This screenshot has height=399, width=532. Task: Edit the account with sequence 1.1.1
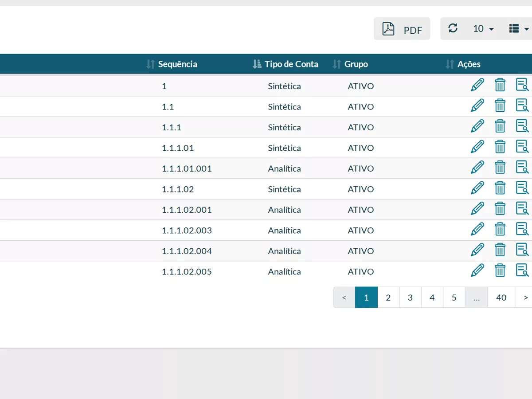click(477, 126)
